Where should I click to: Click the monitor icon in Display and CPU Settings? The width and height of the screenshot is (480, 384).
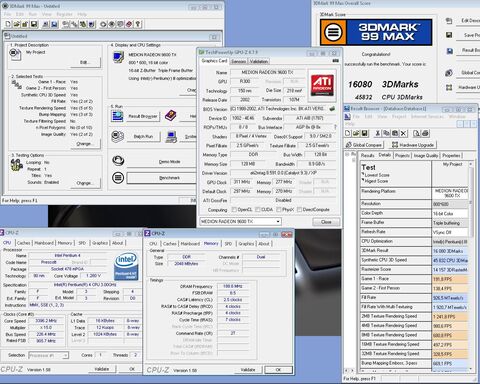click(118, 57)
